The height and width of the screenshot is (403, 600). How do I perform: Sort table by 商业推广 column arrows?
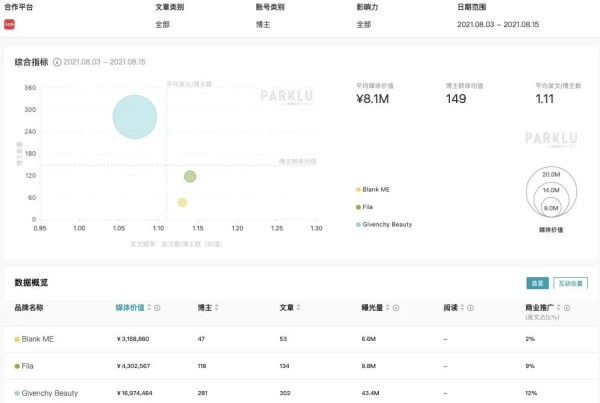[559, 308]
